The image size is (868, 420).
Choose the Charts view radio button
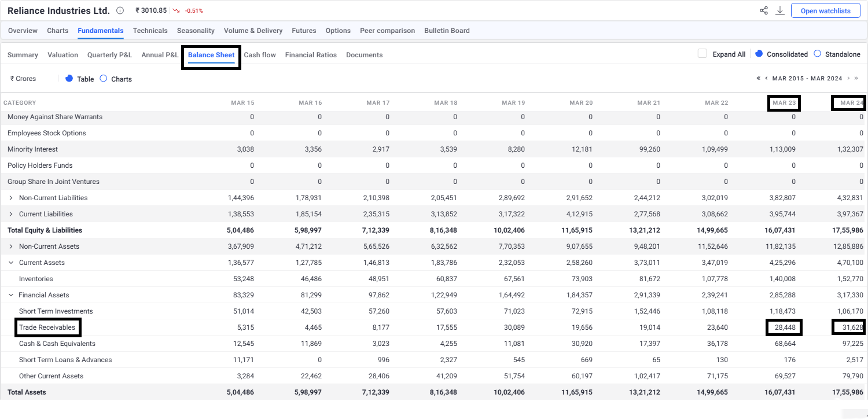tap(104, 79)
